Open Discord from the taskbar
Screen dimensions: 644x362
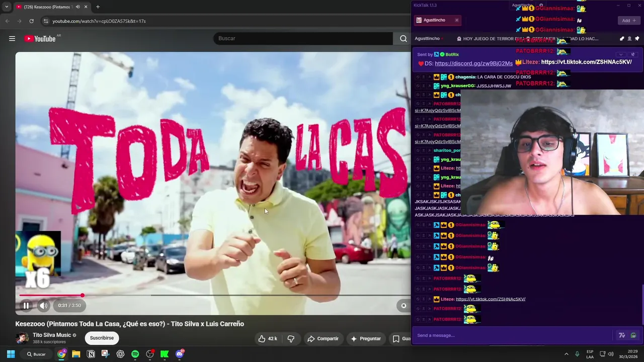[x=180, y=354]
